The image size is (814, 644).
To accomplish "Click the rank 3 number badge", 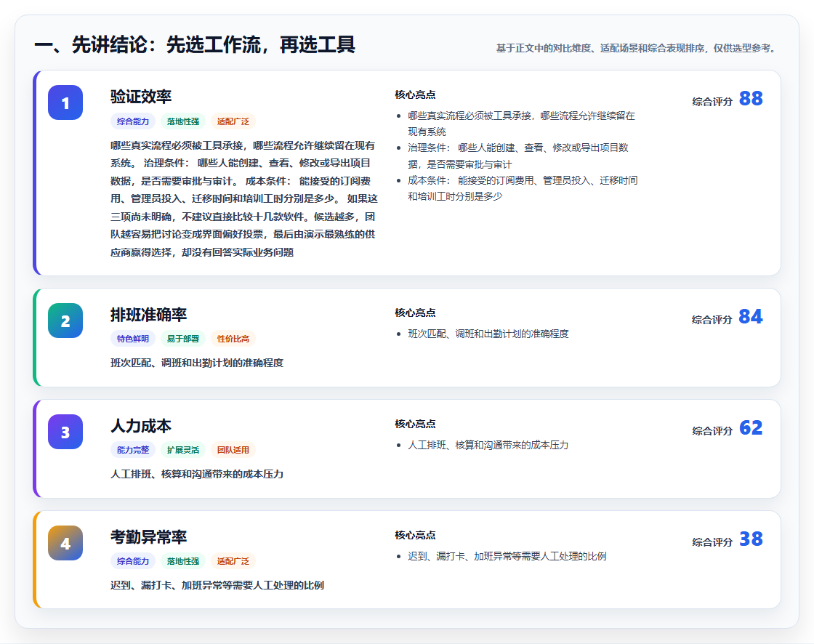I will click(65, 432).
